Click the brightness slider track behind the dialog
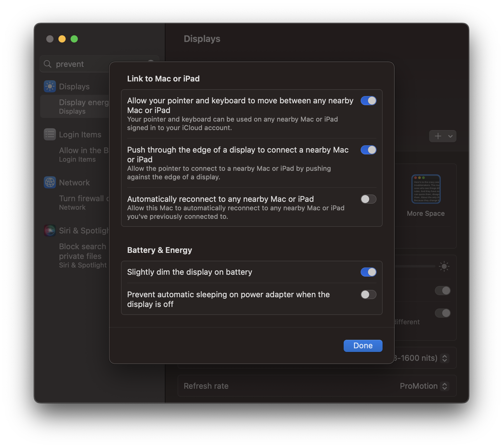This screenshot has height=448, width=503. (x=415, y=266)
